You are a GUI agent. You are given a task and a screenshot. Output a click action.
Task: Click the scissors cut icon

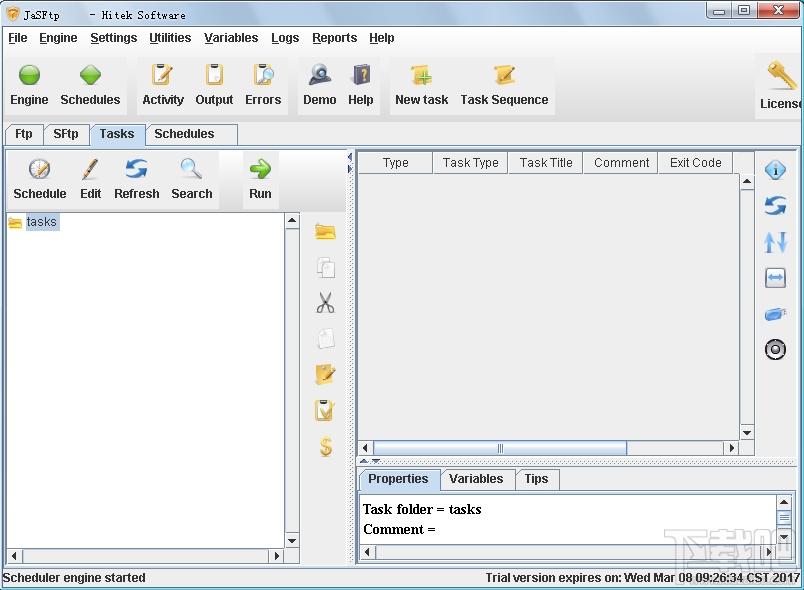tap(325, 303)
